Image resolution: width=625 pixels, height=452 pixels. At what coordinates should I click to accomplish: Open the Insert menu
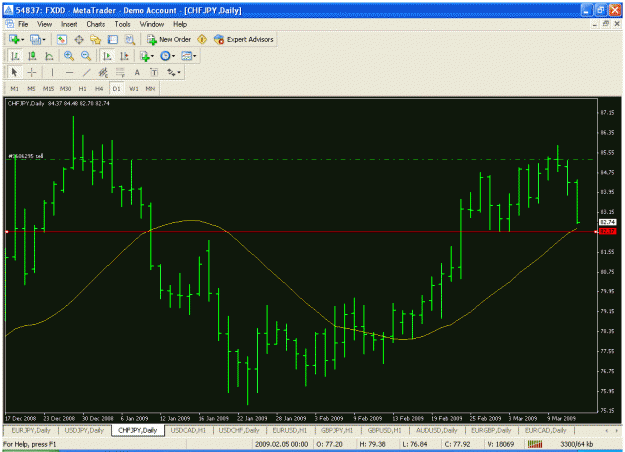click(69, 24)
